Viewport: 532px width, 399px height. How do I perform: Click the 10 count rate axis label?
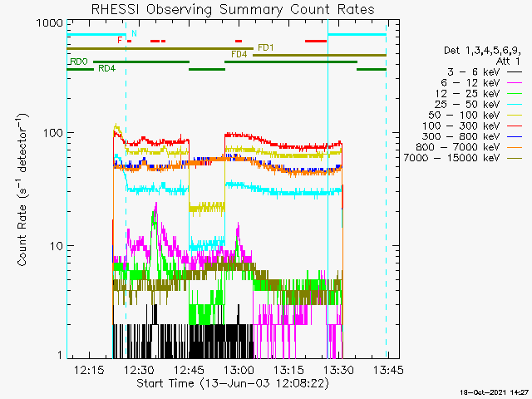57,246
